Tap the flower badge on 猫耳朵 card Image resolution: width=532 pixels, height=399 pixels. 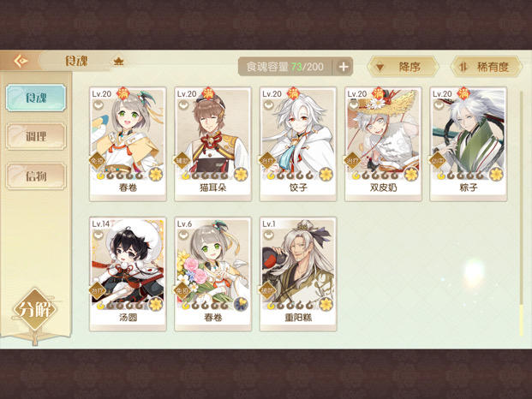[242, 175]
